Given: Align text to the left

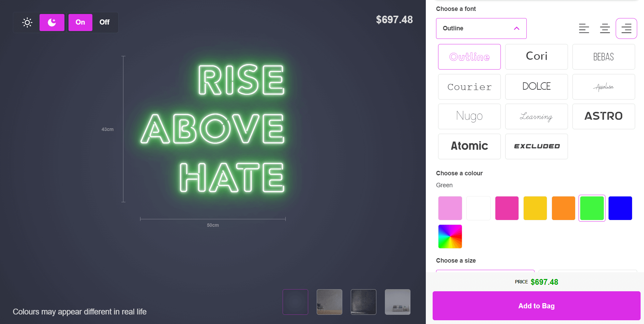Looking at the screenshot, I should 584,29.
